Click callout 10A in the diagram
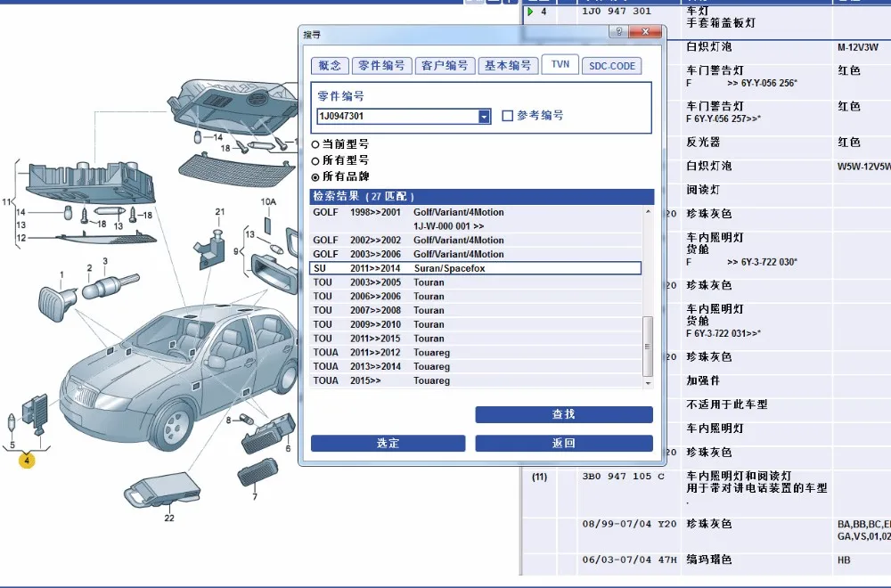Viewport: 891px width, 588px height. 268,201
